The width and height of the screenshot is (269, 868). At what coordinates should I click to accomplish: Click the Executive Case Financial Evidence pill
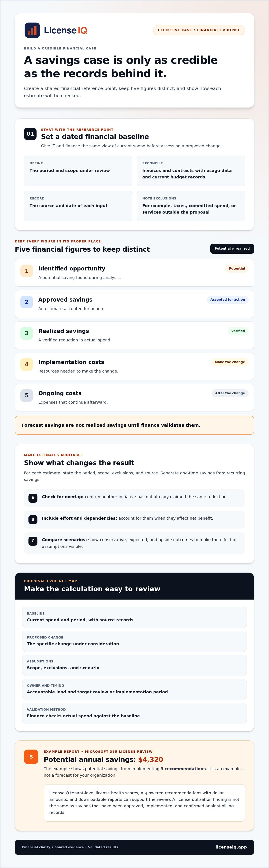199,30
